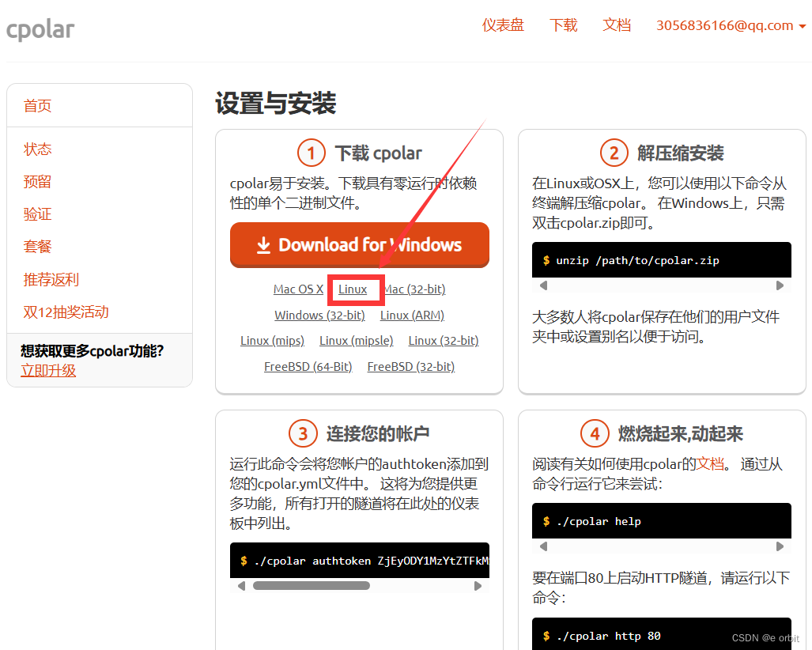Click the 连接您的帐户 step heading
The width and height of the screenshot is (812, 650).
coord(377,433)
